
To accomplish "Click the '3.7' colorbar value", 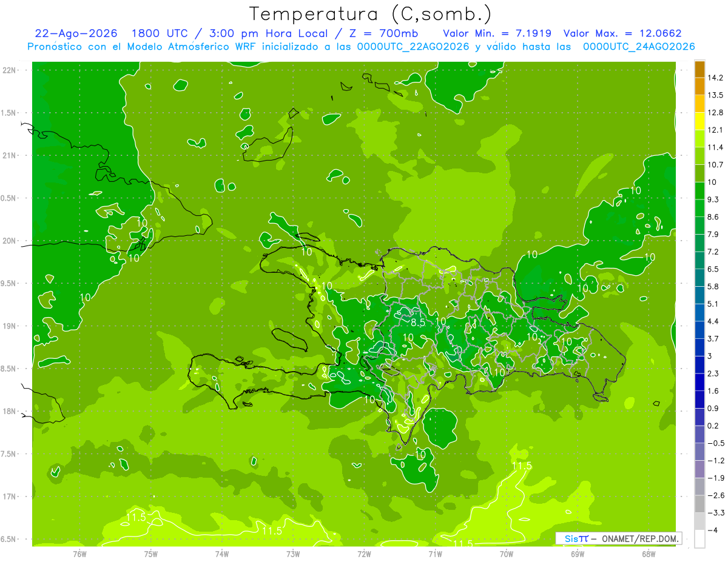I will click(x=713, y=338).
